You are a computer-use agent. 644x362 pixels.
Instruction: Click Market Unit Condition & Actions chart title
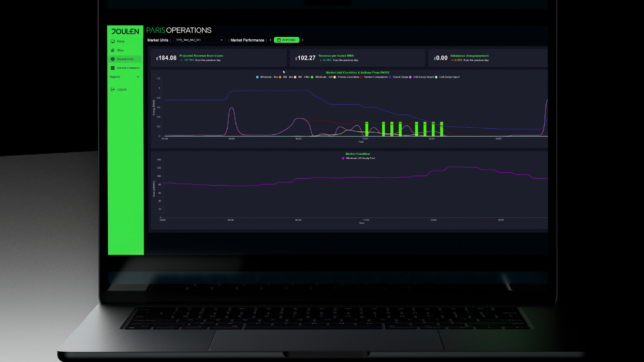pos(358,72)
